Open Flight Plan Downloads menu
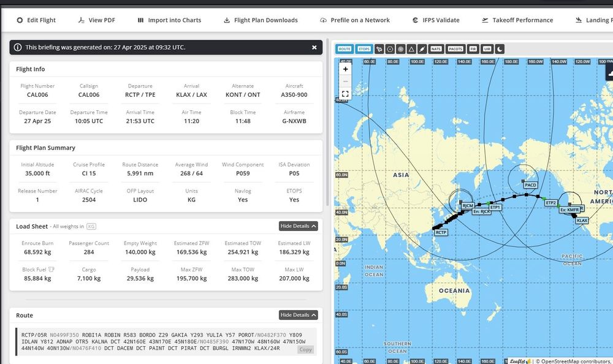The image size is (613, 364). [261, 20]
